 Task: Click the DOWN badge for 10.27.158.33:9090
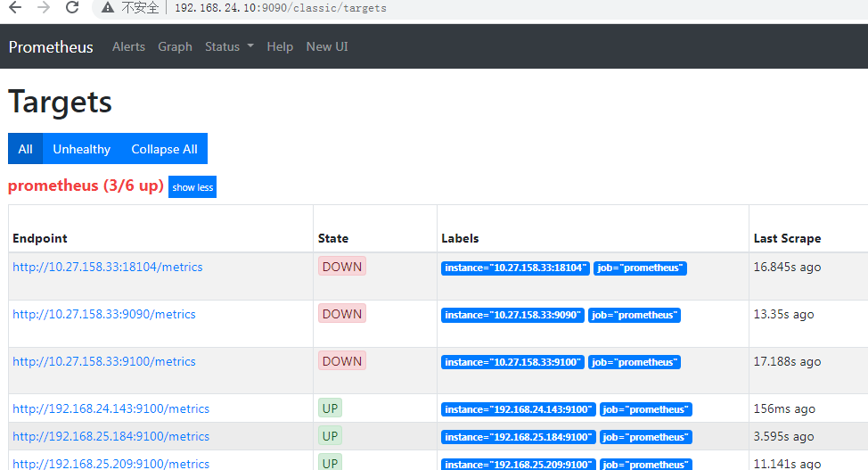pos(342,314)
